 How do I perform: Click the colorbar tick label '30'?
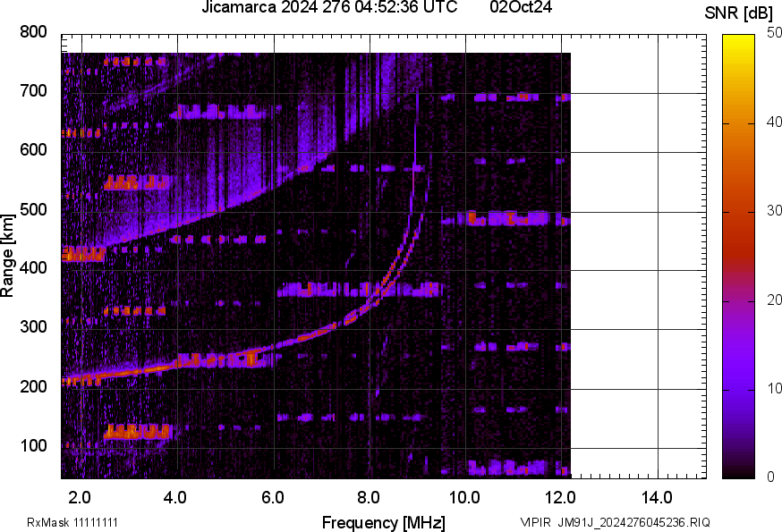point(774,210)
